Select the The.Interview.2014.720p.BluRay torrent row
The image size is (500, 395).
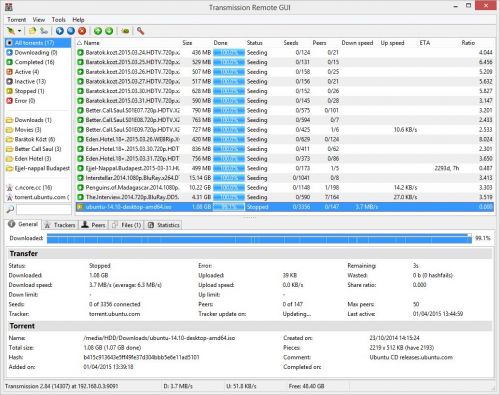[x=285, y=197]
